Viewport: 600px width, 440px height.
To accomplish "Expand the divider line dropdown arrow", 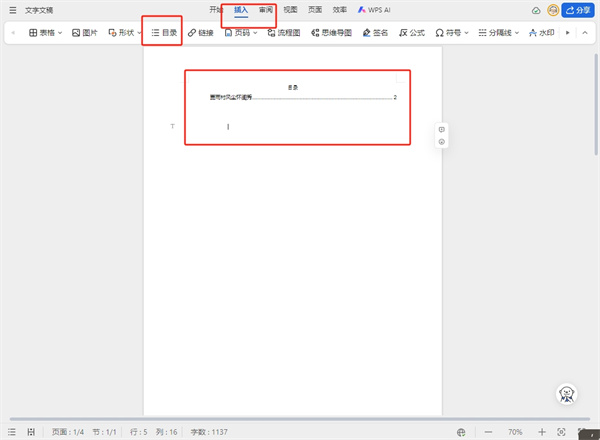I will (x=517, y=33).
